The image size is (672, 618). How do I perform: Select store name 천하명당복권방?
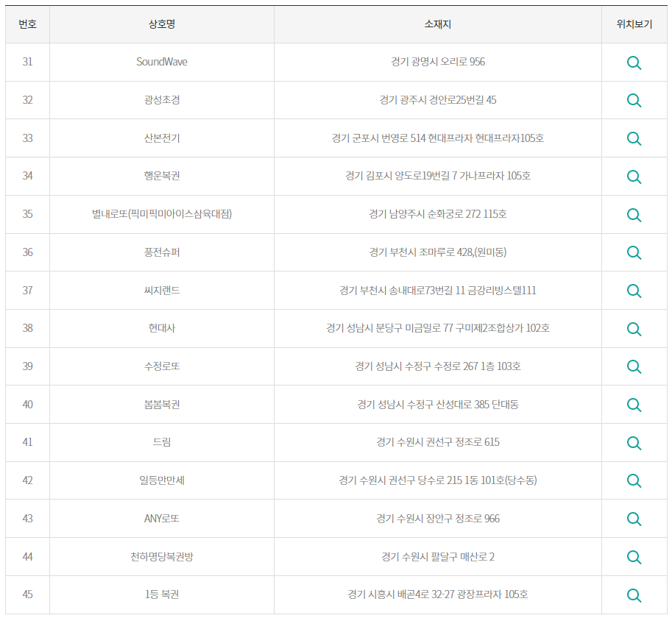click(162, 556)
